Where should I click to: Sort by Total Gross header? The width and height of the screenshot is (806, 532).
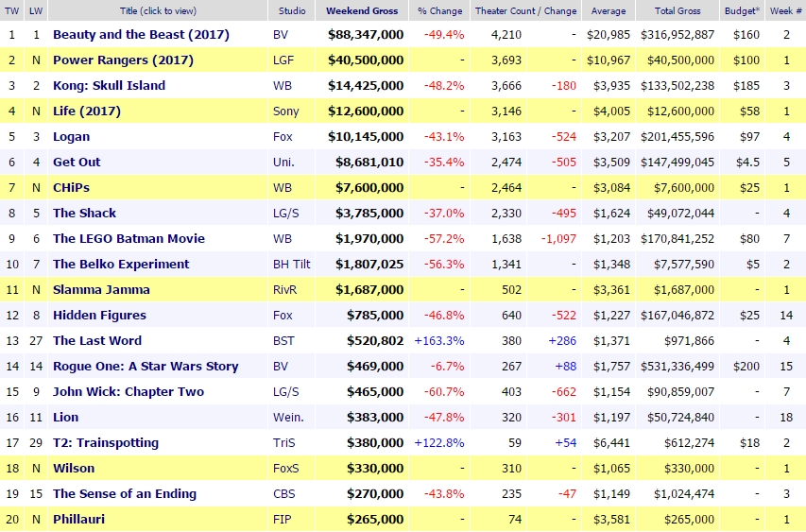coord(674,11)
